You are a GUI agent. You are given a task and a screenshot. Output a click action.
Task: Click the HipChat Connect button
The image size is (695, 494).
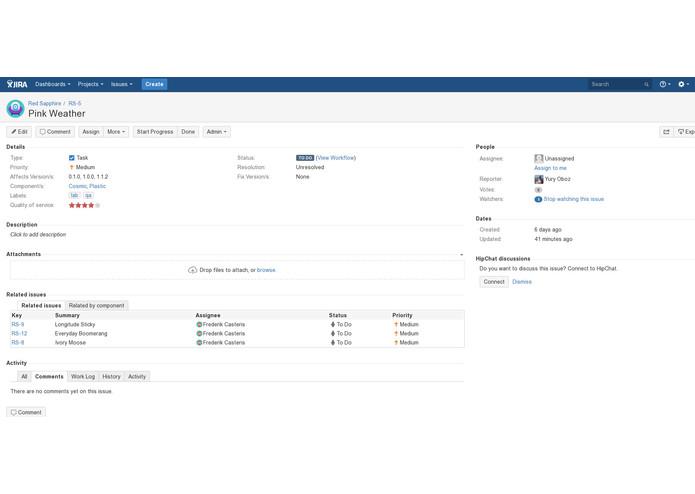[494, 282]
